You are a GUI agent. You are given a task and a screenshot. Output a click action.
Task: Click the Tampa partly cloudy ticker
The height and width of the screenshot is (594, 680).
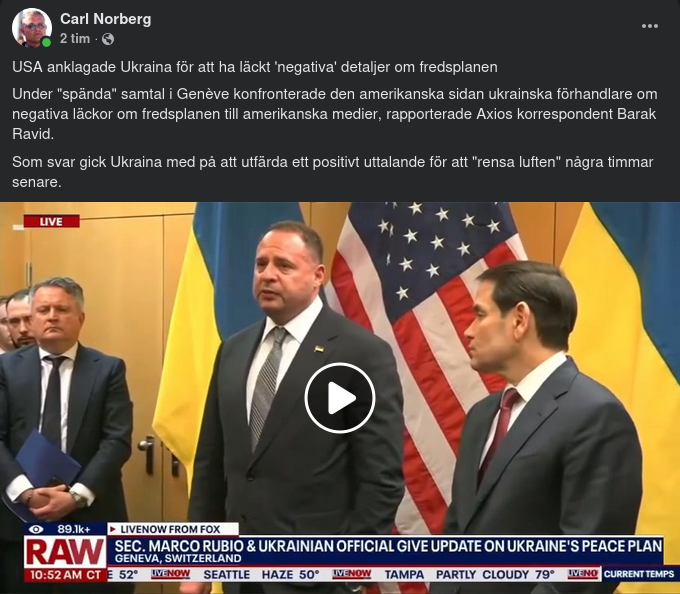(469, 574)
